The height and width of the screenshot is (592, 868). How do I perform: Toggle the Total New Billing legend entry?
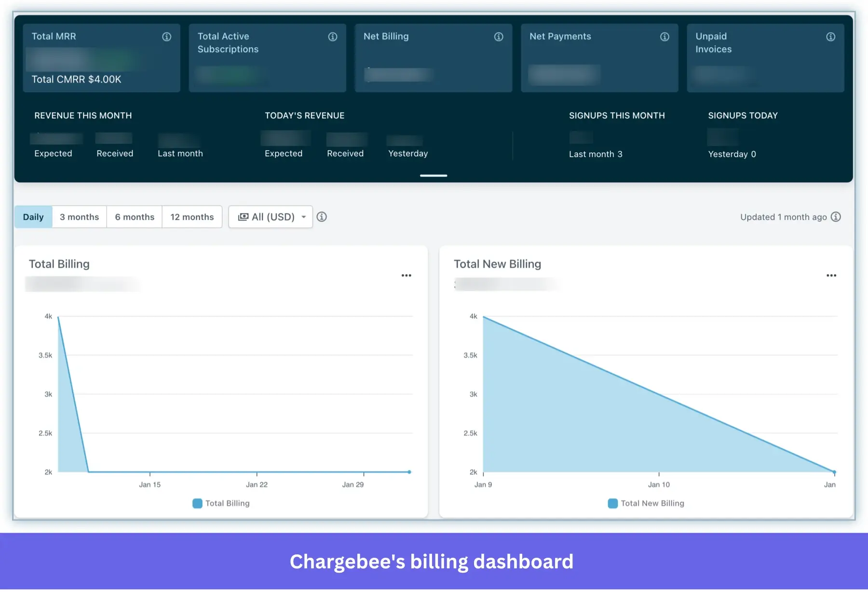coord(646,503)
